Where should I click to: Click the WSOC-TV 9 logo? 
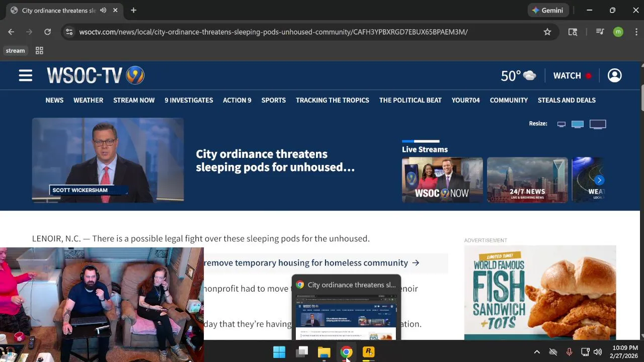96,75
